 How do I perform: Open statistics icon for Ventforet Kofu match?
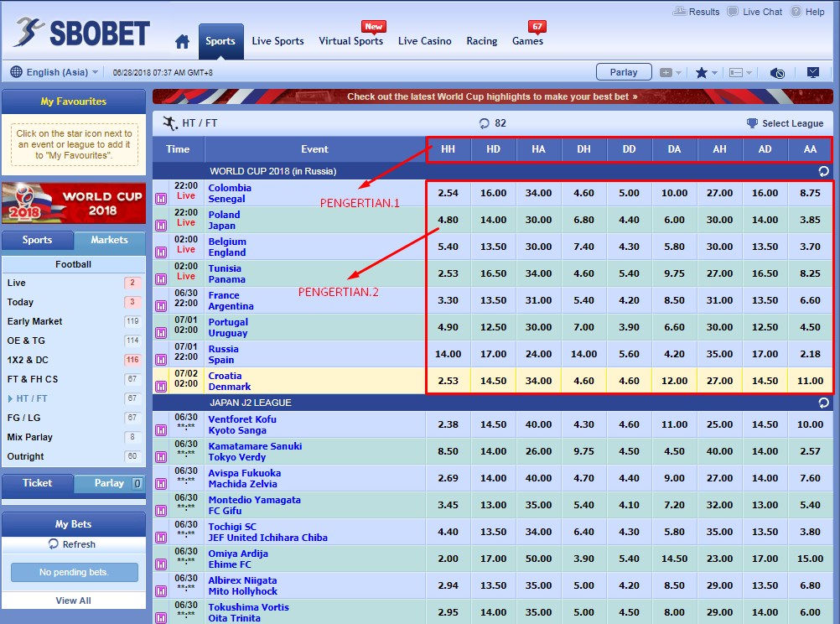(x=161, y=430)
